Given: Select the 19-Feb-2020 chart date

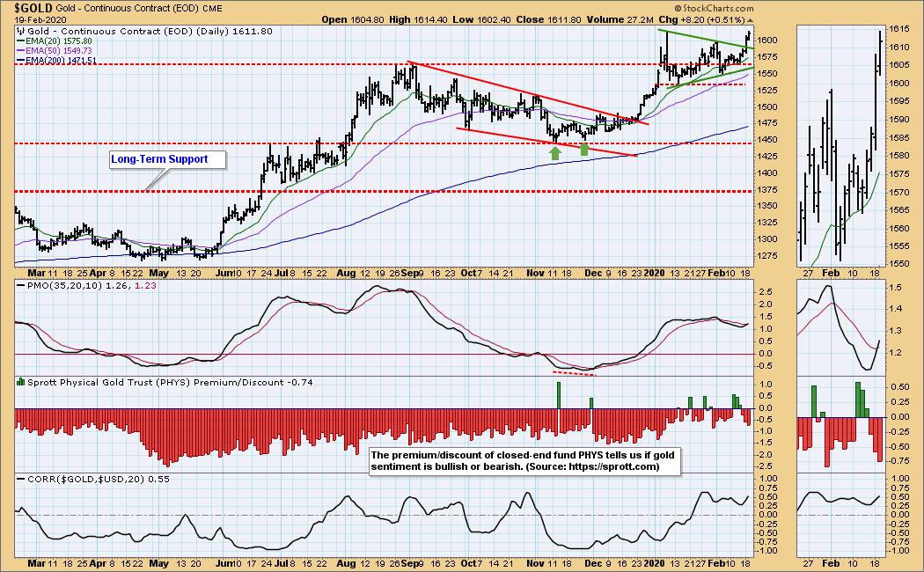Looking at the screenshot, I should (x=41, y=19).
